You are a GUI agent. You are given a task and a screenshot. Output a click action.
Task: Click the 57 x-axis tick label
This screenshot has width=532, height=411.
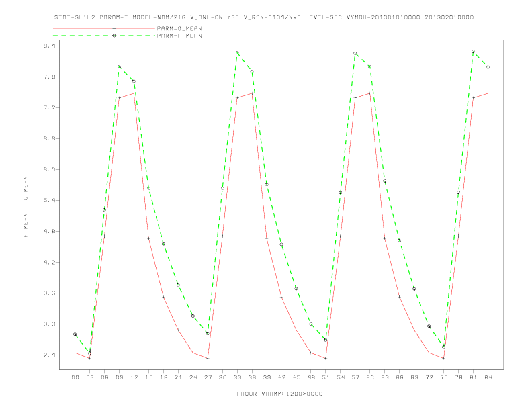coord(355,377)
